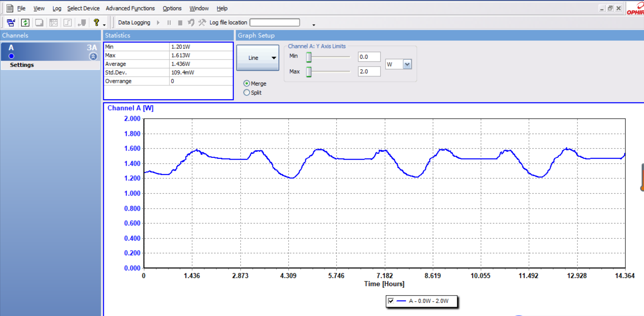Open the Select Device menu

coord(83,8)
